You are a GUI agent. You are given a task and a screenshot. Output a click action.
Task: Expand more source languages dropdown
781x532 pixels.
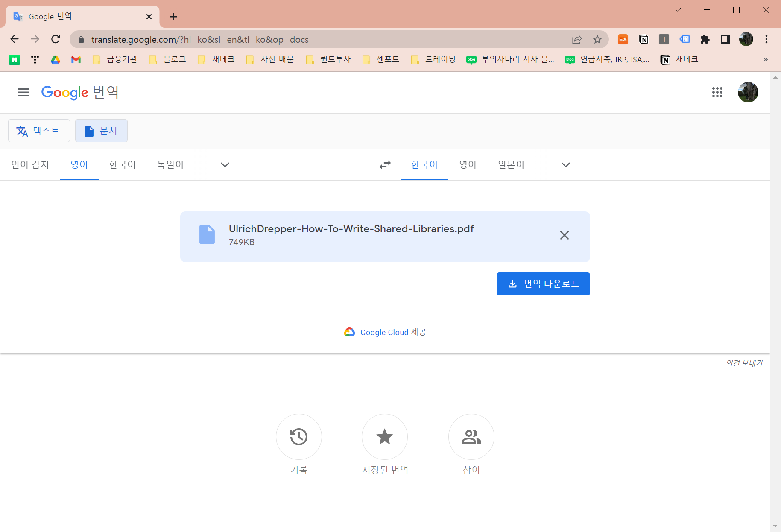pyautogui.click(x=225, y=165)
